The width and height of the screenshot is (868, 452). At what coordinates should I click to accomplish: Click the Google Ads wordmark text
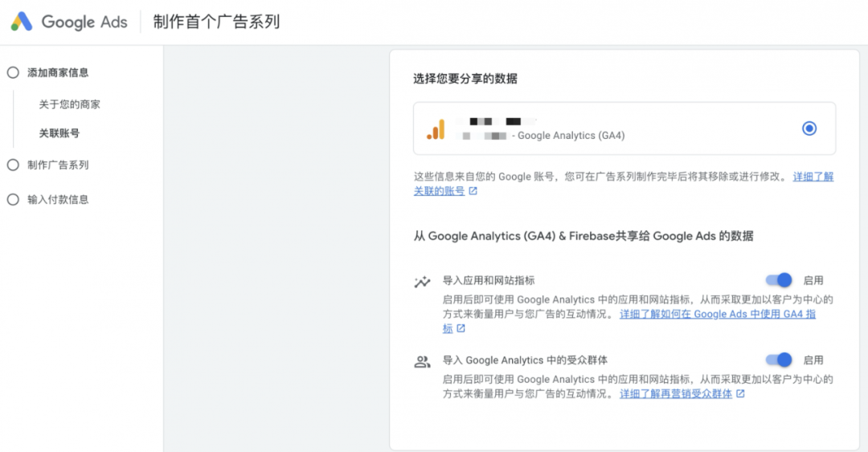[84, 22]
